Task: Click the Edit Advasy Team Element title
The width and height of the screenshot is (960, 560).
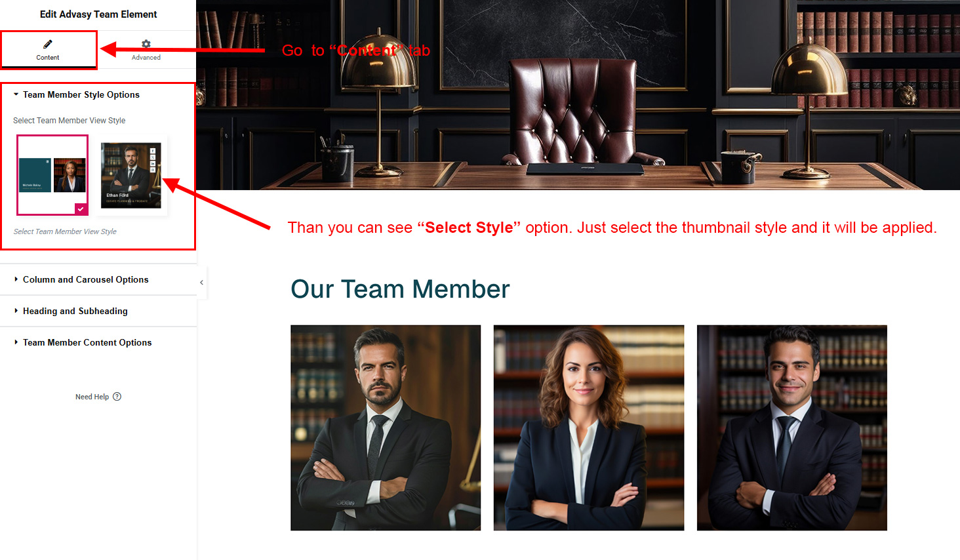Action: (98, 14)
